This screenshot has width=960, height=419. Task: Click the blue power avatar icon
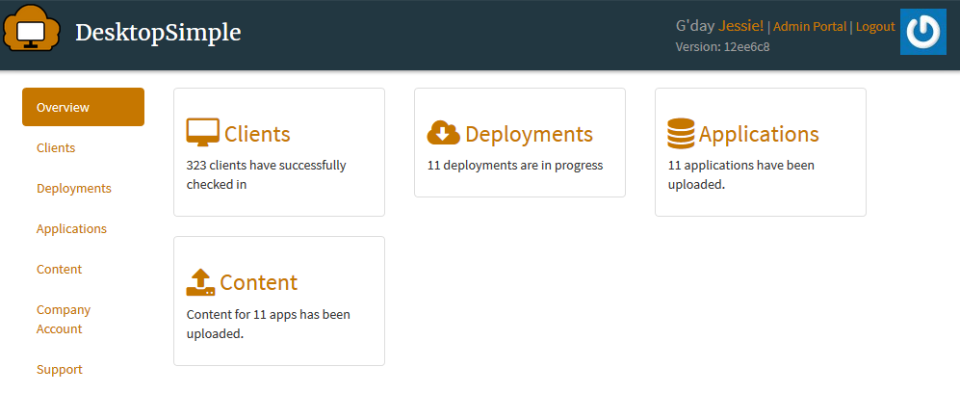coord(923,32)
